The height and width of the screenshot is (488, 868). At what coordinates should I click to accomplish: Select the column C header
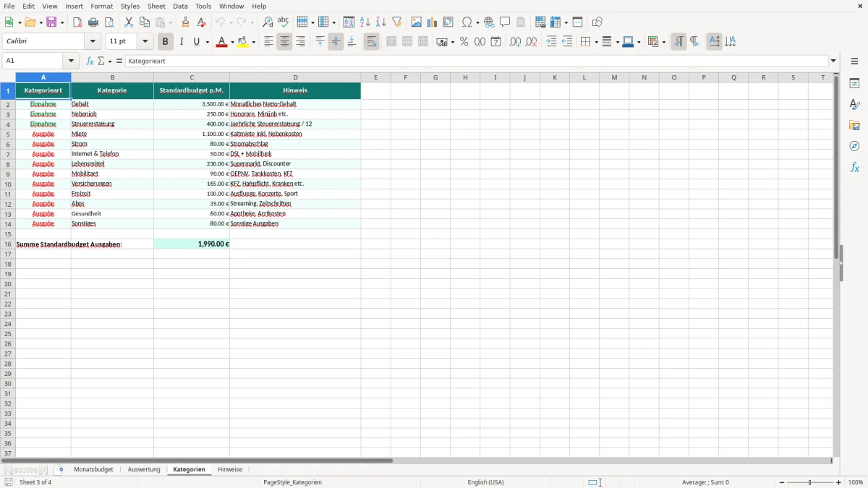coord(192,77)
